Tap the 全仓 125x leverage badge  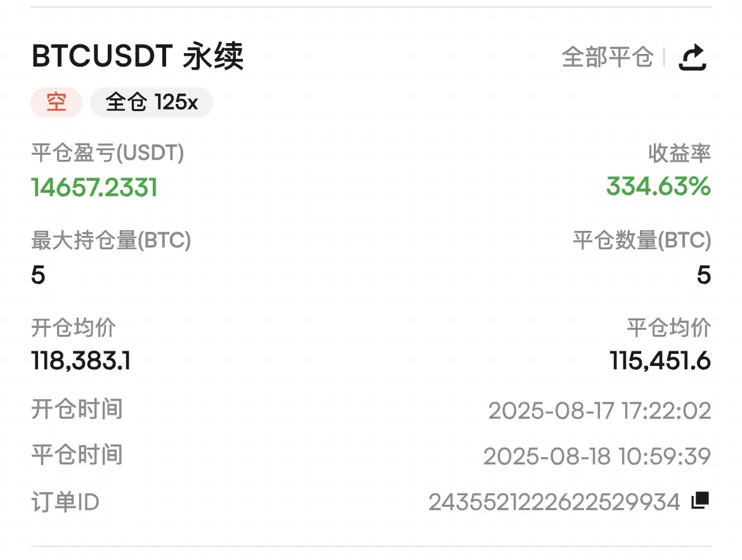(x=152, y=102)
